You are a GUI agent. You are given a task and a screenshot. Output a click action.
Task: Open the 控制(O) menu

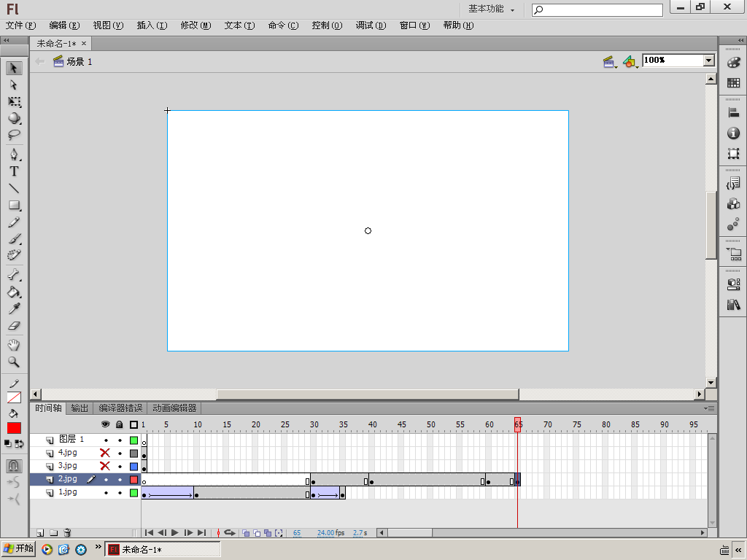328,26
